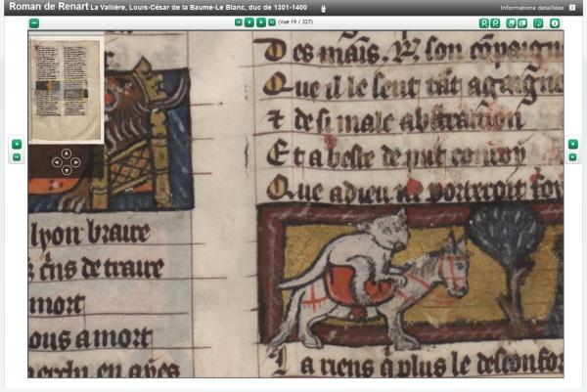Go to previous page using left side arrow
Screen dimensions: 587x392
[x=17, y=144]
